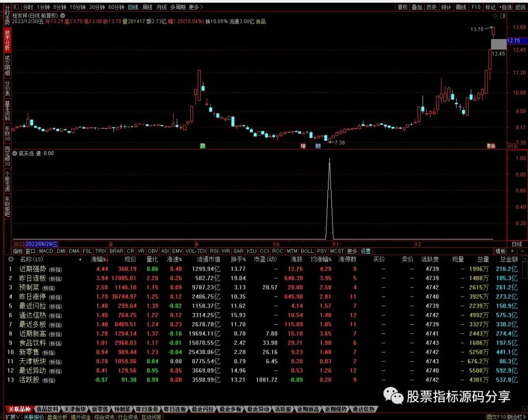Click the 指标 button

pos(18,251)
